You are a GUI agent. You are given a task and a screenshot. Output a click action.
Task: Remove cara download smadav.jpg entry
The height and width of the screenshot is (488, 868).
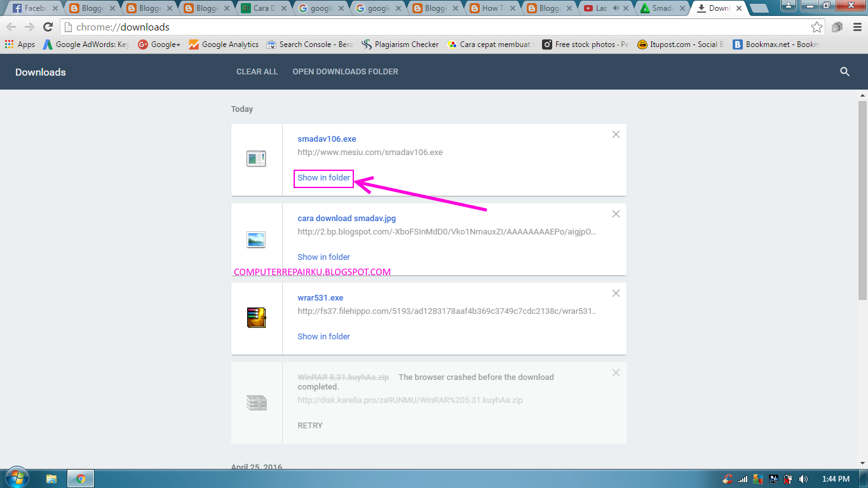616,214
